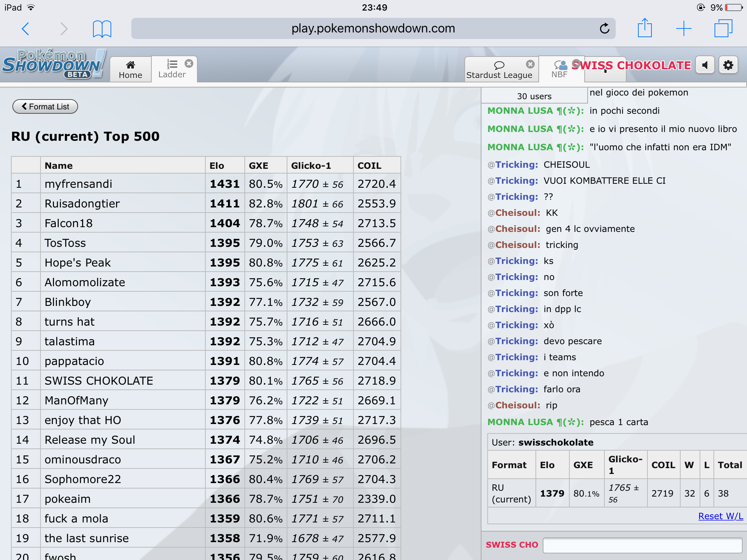Tap Safari's back arrow

pos(26,29)
